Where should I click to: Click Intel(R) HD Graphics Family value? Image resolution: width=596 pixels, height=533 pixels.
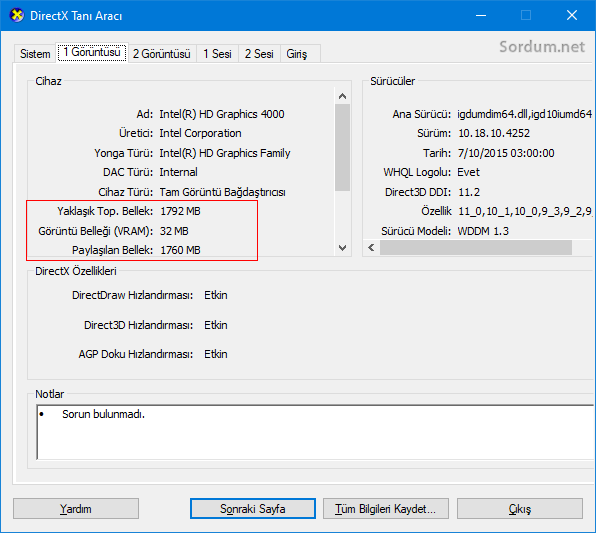[x=225, y=153]
